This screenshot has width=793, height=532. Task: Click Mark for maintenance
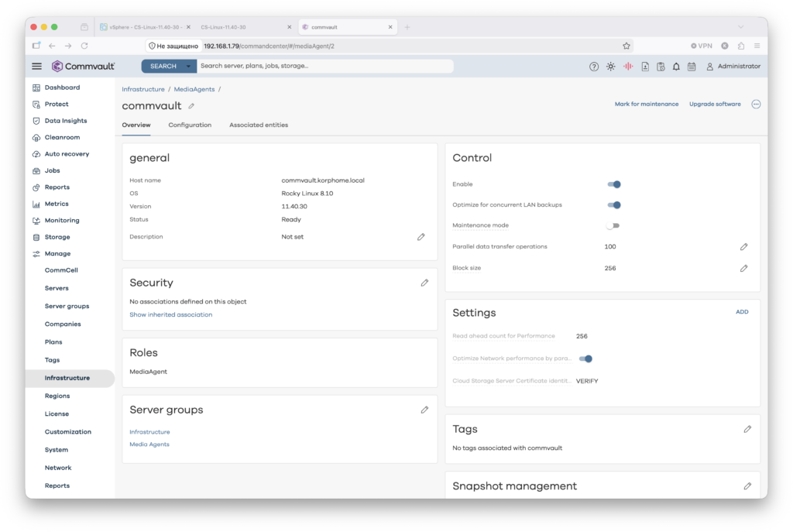coord(647,105)
